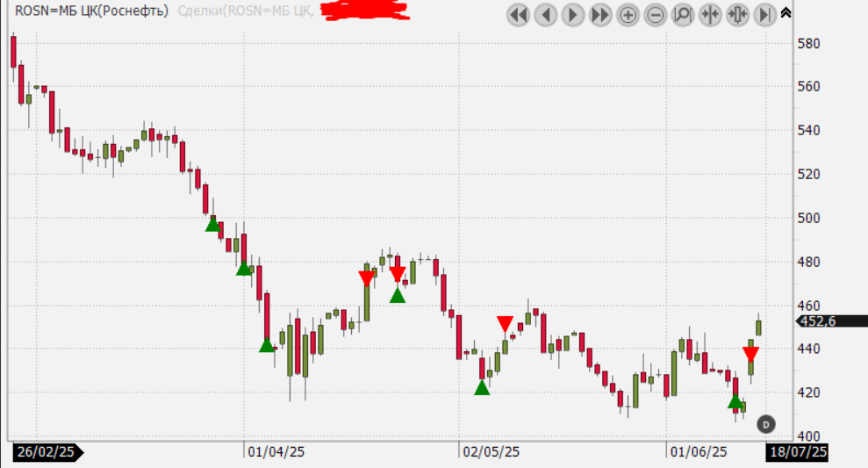Collapse the chart toolbar with double chevron
This screenshot has height=468, width=868.
(x=786, y=12)
